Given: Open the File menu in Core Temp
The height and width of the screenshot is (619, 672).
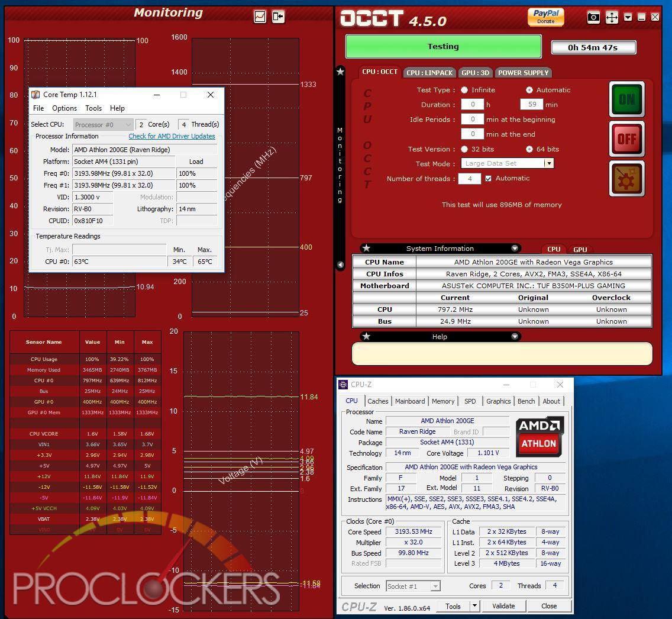Looking at the screenshot, I should [38, 108].
